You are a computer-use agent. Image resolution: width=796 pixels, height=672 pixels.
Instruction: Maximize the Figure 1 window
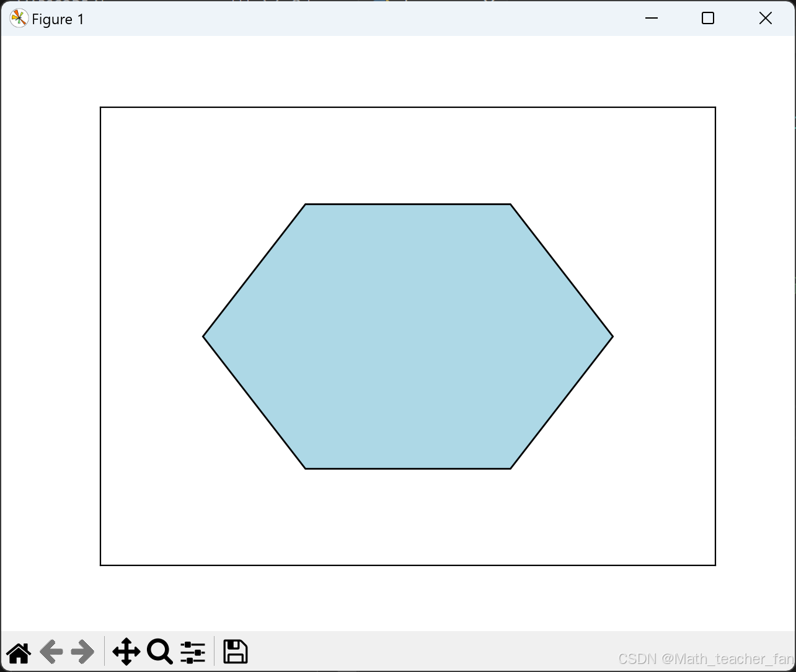point(708,18)
